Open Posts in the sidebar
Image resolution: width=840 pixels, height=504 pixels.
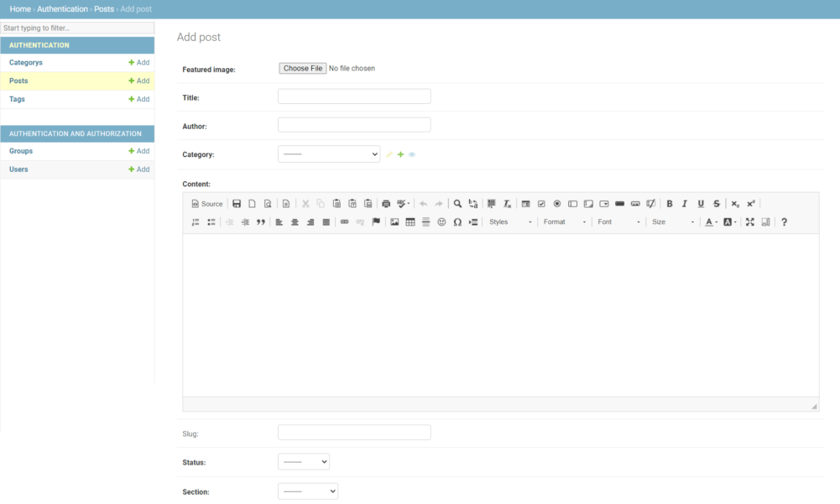point(18,81)
